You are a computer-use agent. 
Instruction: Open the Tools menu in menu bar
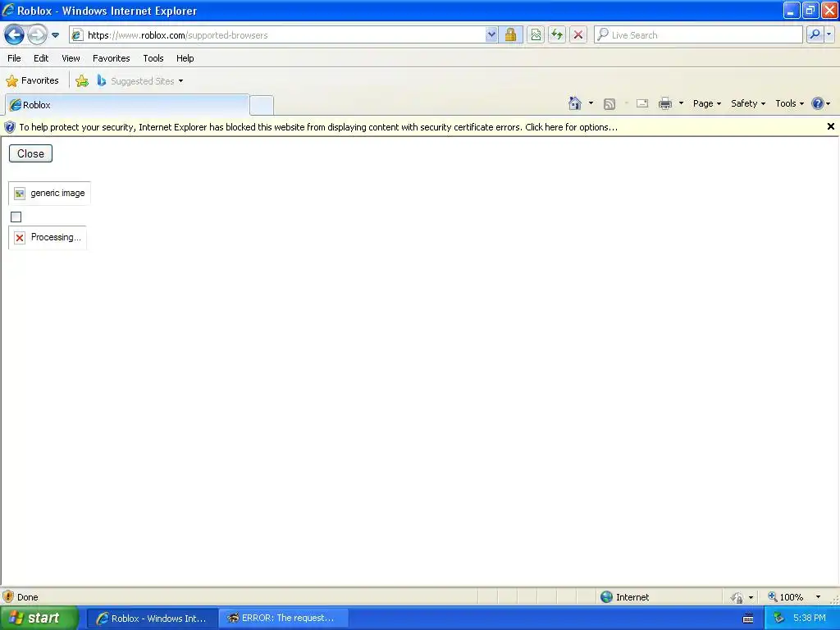click(x=153, y=58)
